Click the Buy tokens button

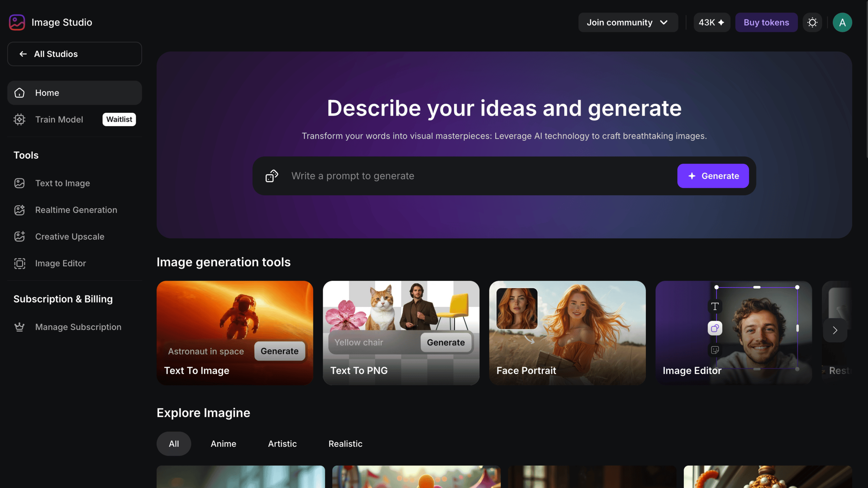point(766,22)
